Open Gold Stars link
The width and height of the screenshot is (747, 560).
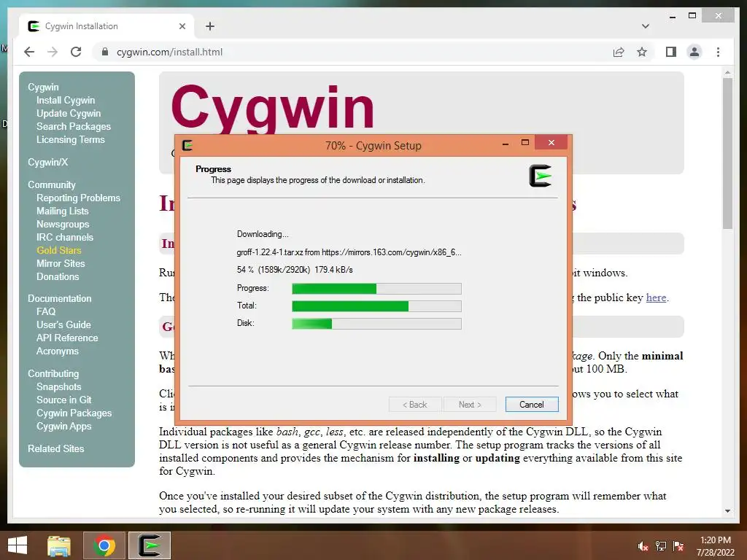click(x=58, y=251)
